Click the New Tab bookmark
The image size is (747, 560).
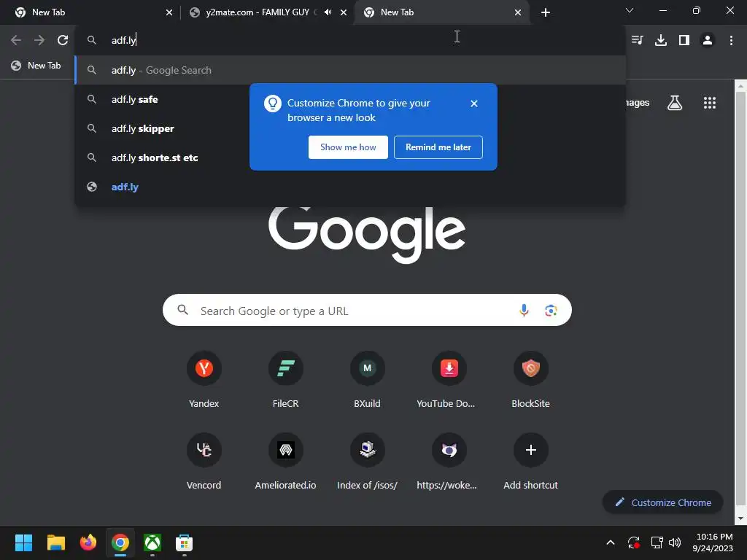click(x=36, y=66)
